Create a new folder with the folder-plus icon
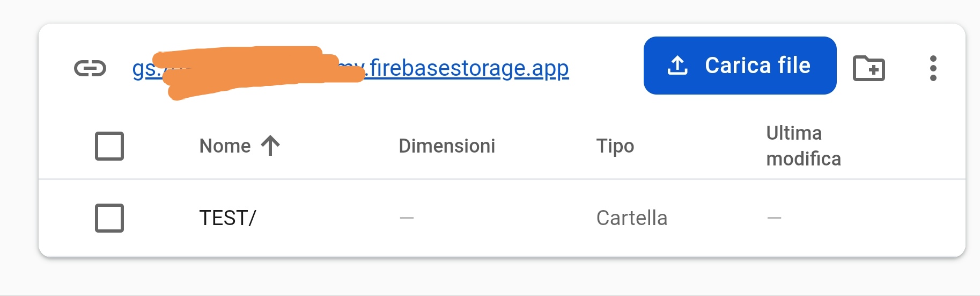Image resolution: width=980 pixels, height=296 pixels. click(868, 68)
